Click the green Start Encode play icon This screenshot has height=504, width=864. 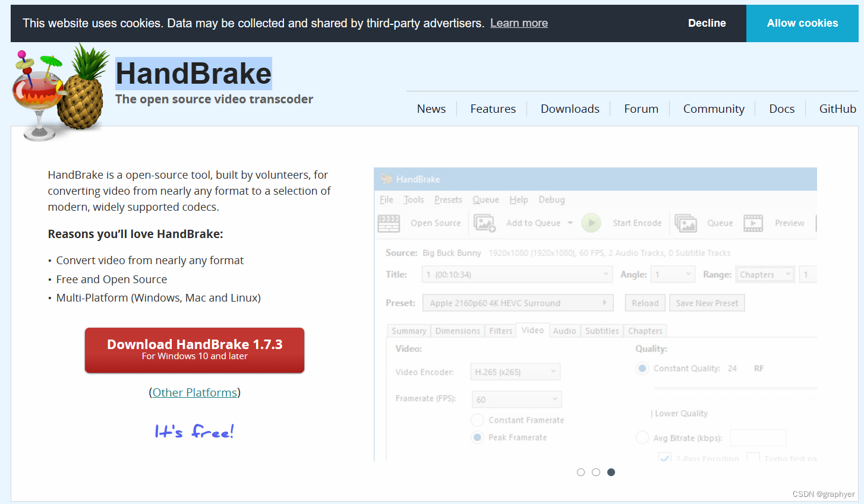click(591, 223)
